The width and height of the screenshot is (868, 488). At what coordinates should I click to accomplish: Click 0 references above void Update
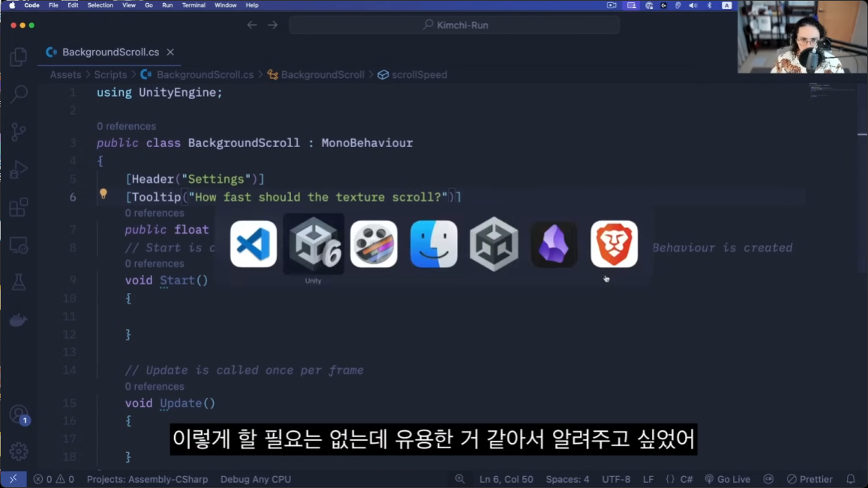[155, 386]
